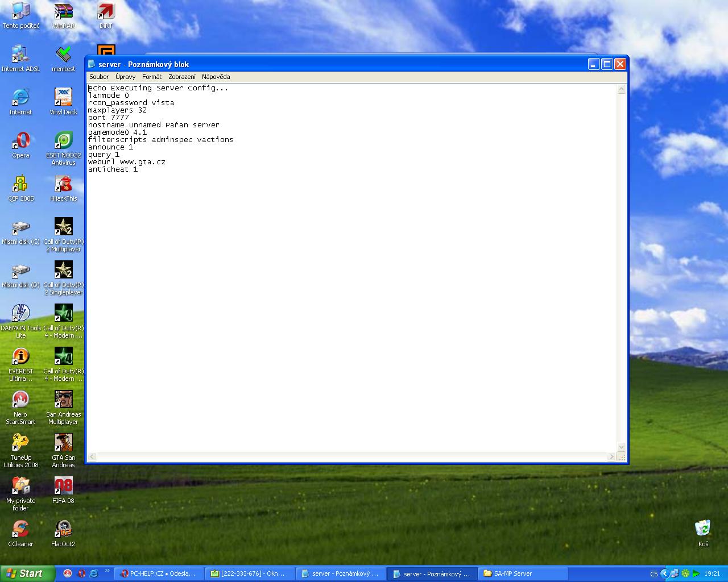Show hidden system tray icons

664,573
